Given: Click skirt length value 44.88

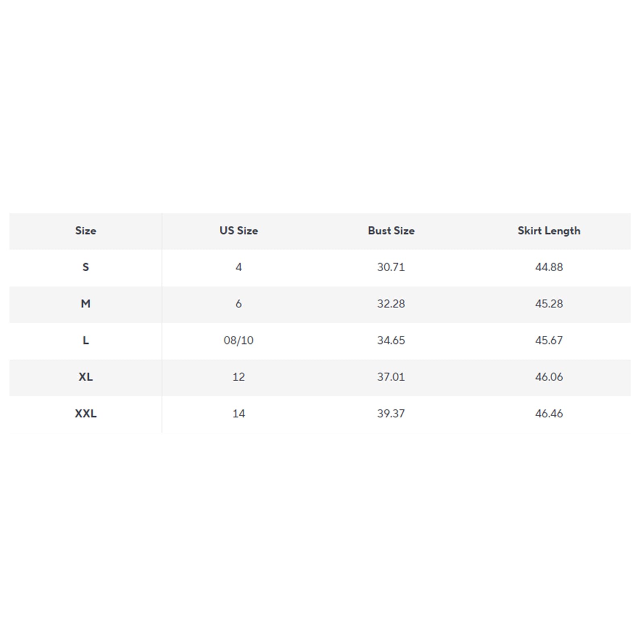Looking at the screenshot, I should [x=549, y=267].
